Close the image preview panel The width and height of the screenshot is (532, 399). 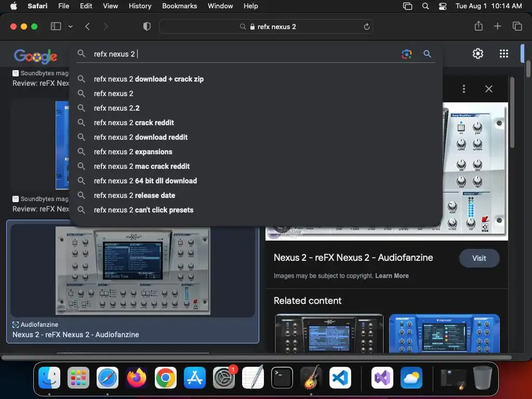488,89
